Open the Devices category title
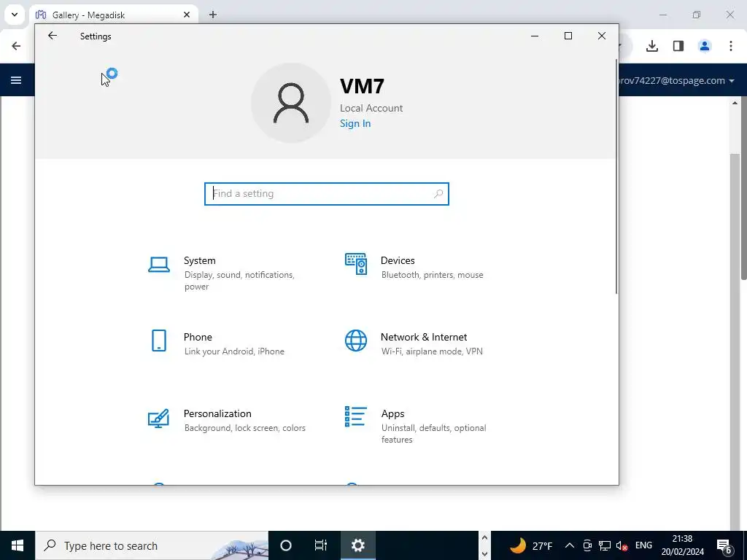The height and width of the screenshot is (560, 747). point(398,260)
